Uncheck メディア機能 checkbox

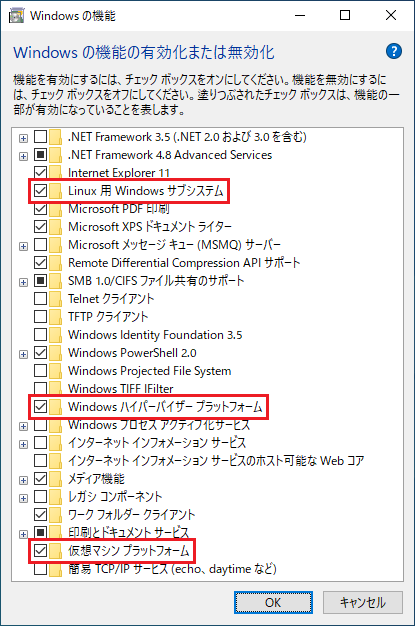click(x=40, y=479)
